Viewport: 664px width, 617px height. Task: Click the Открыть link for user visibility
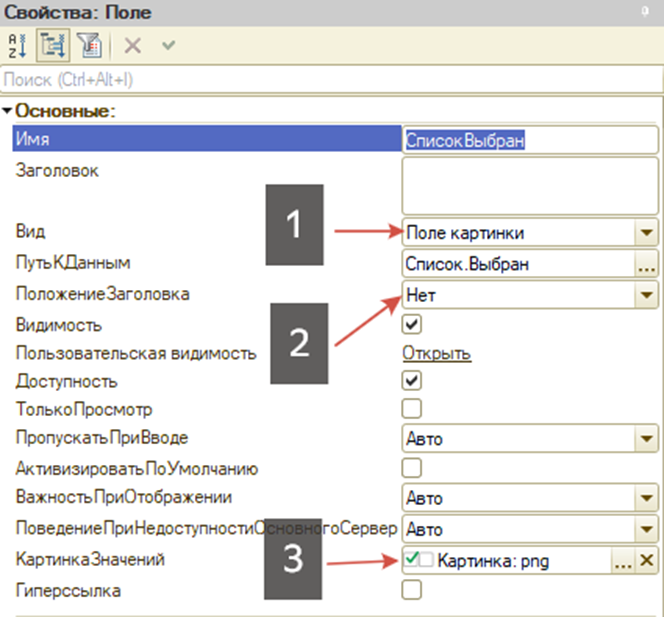(x=436, y=353)
